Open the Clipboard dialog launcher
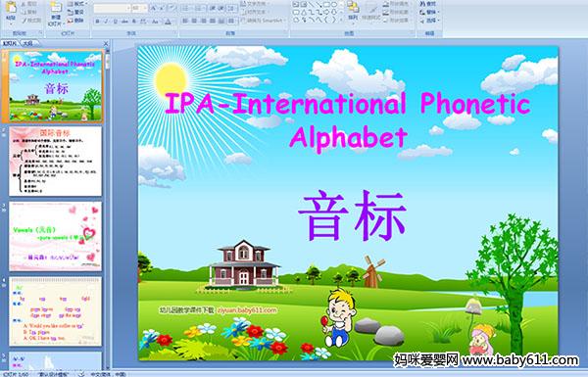This screenshot has width=588, height=377. pyautogui.click(x=40, y=32)
